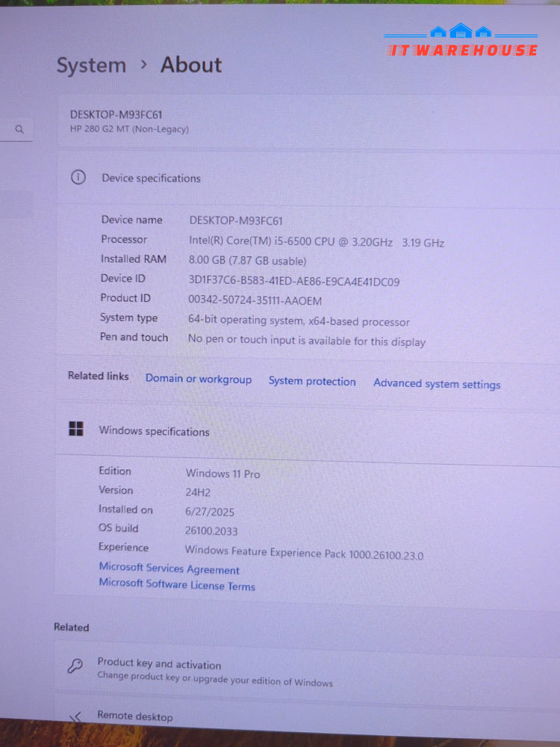The height and width of the screenshot is (747, 560).
Task: Click the Related links label
Action: (x=98, y=376)
